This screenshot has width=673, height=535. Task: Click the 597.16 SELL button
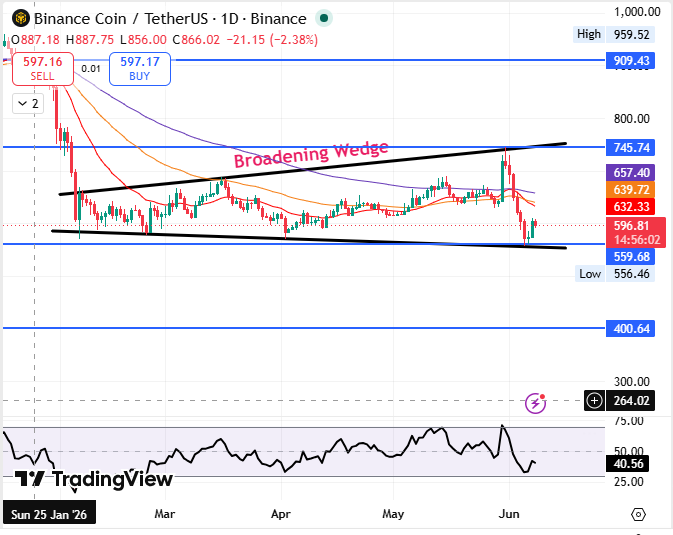coord(42,69)
